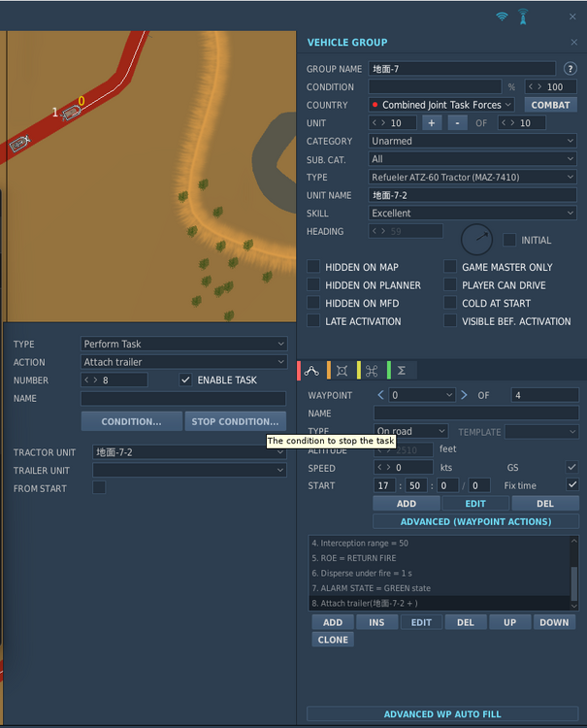Go to previous waypoint arrow

click(x=380, y=395)
